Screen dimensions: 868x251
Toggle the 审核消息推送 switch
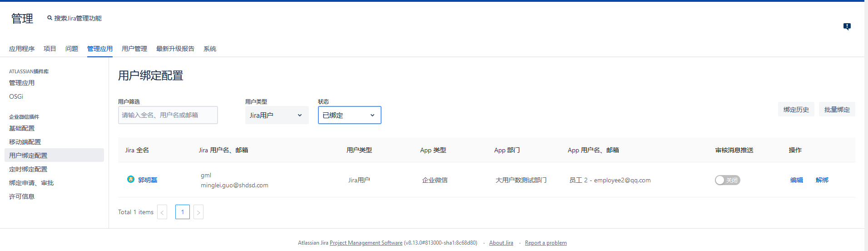[x=727, y=181]
